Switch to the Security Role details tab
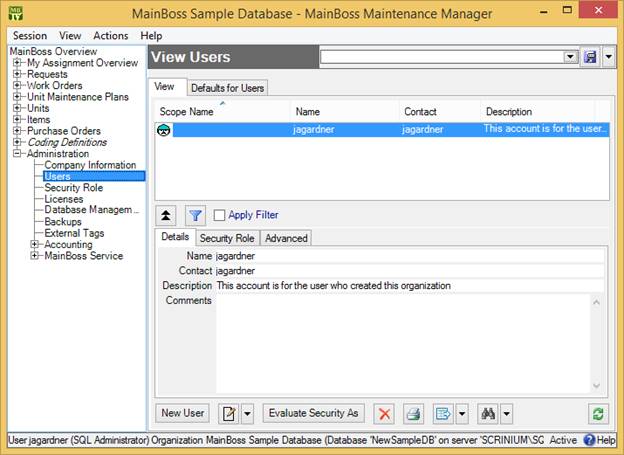 (227, 238)
